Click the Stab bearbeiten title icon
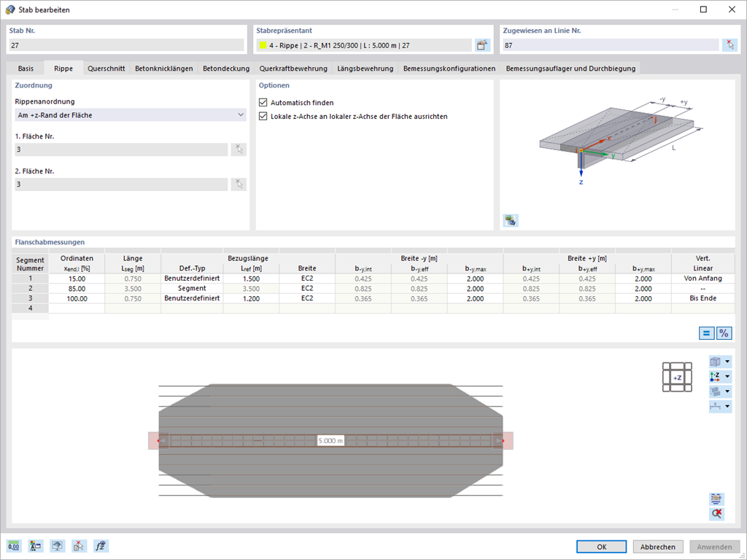The image size is (747, 560). [10, 9]
